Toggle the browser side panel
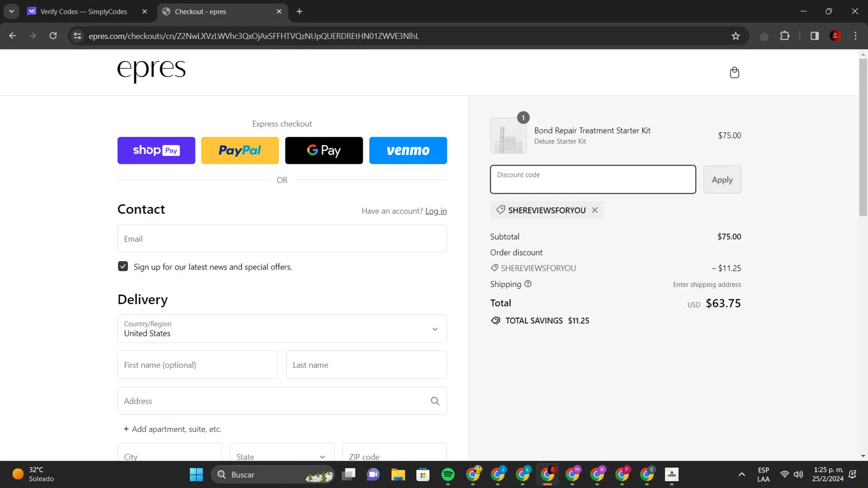Image resolution: width=868 pixels, height=488 pixels. [x=815, y=36]
